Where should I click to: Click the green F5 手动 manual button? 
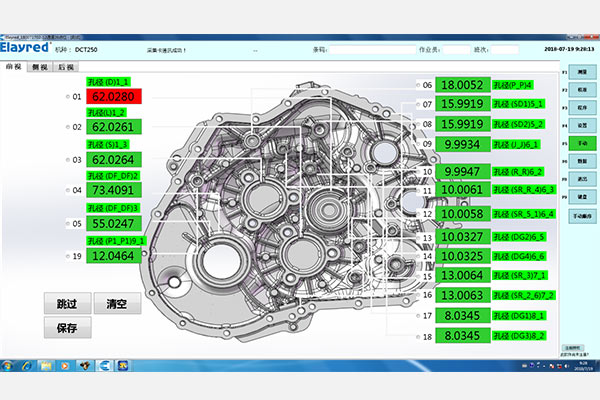click(582, 143)
